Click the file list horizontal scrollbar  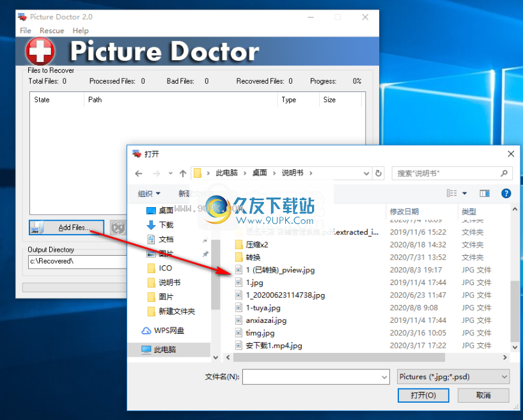339,357
